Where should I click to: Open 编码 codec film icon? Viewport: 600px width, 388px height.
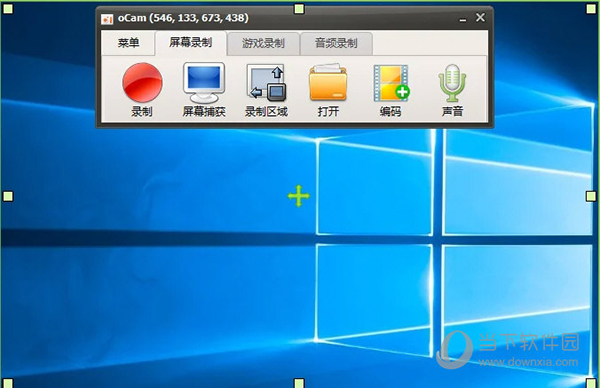[x=391, y=83]
